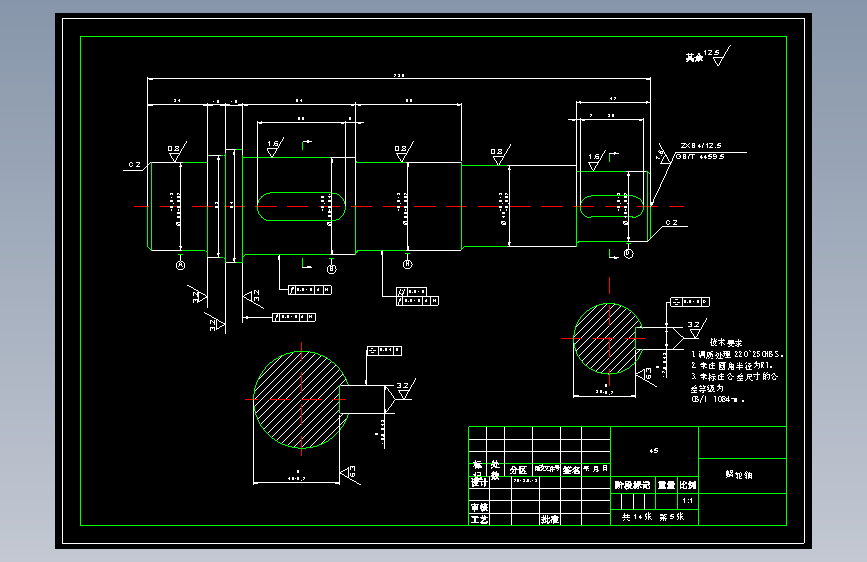Click the 1.6 roughness symbol above long keyway

[x=274, y=147]
